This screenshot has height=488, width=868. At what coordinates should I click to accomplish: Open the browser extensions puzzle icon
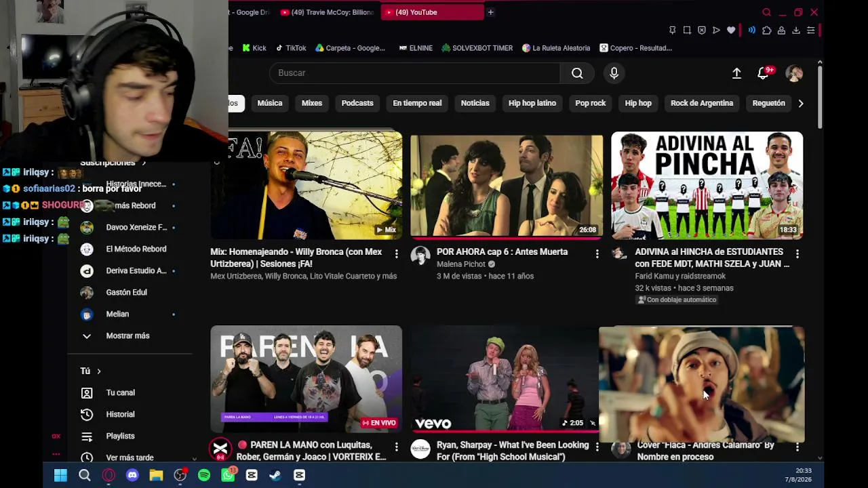(767, 30)
